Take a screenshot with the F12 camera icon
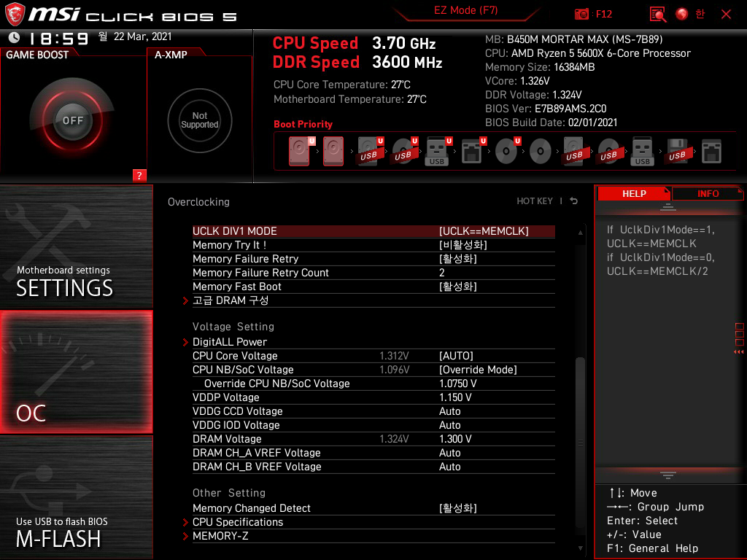Image resolution: width=747 pixels, height=560 pixels. [581, 15]
